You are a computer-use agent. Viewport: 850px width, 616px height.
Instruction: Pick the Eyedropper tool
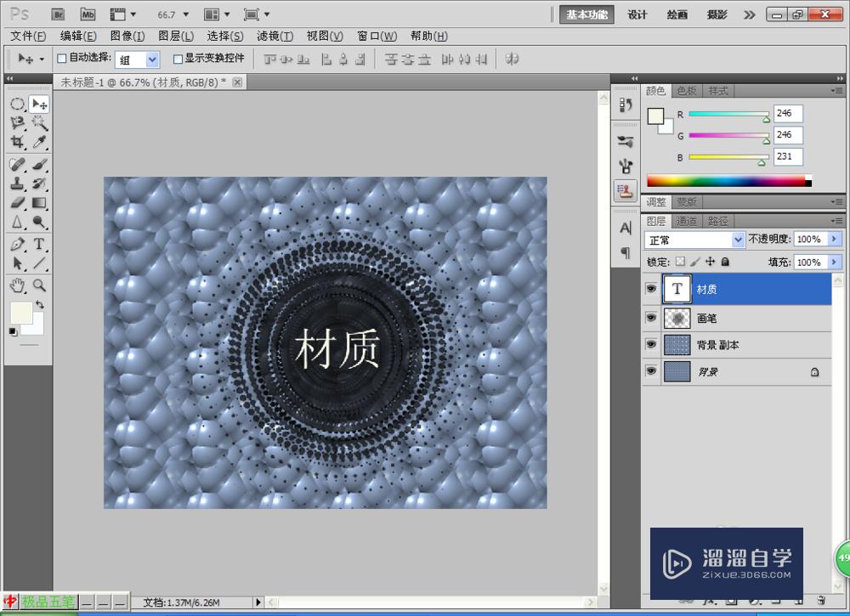[39, 143]
